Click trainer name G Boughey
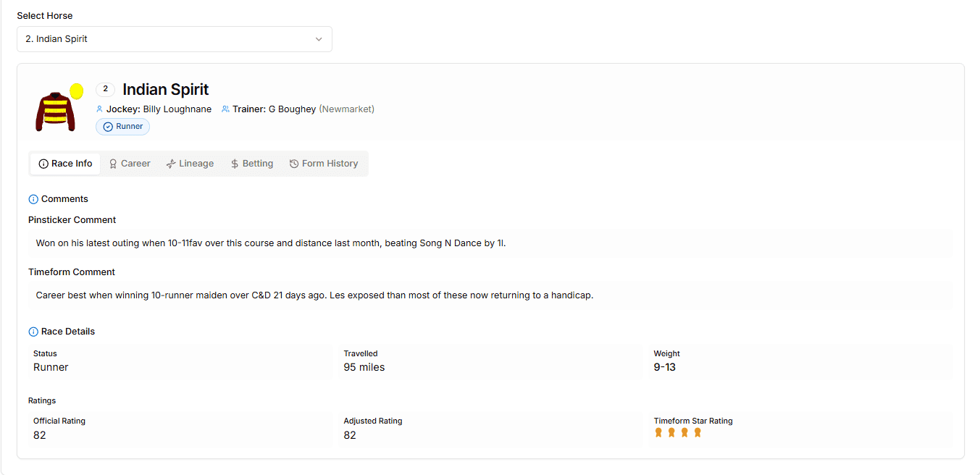The image size is (980, 475). [x=292, y=109]
